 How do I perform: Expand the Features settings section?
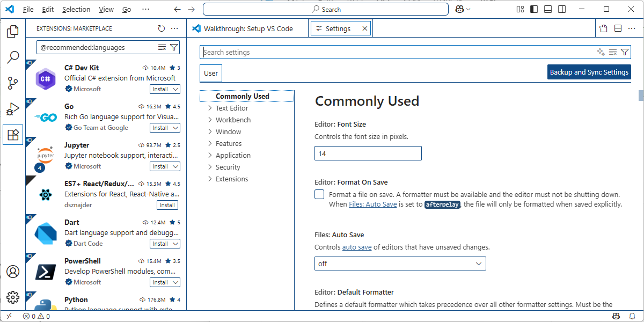point(210,143)
